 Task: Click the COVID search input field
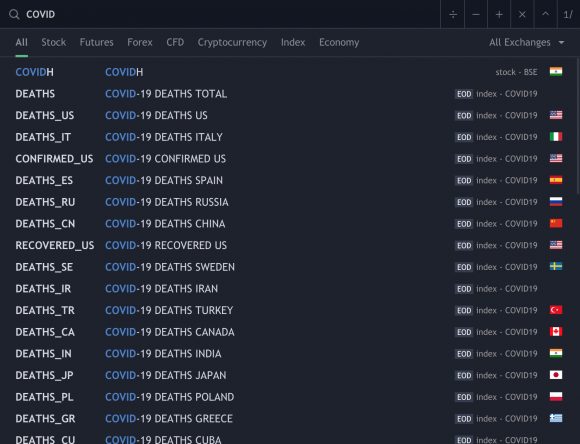point(229,14)
